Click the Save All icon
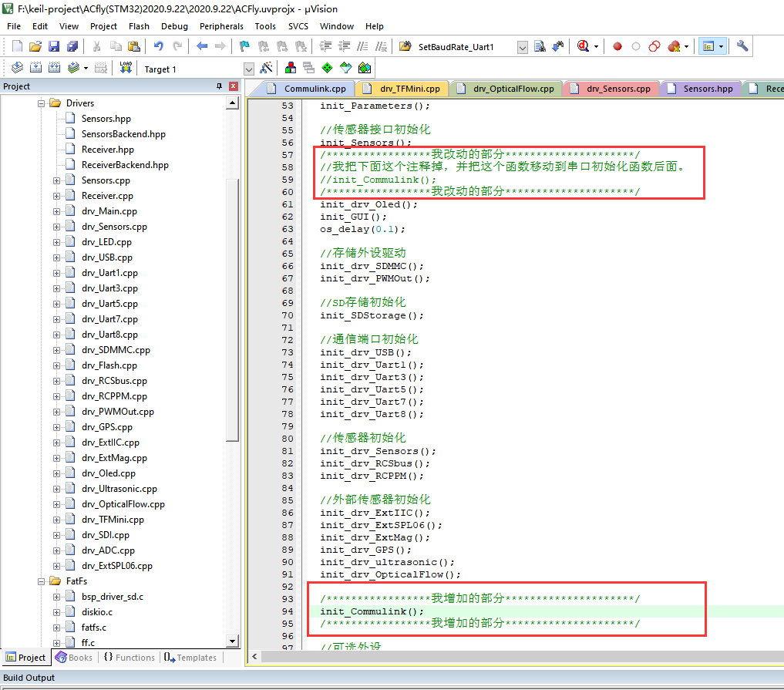Viewport: 784px width, 690px height. coord(72,46)
